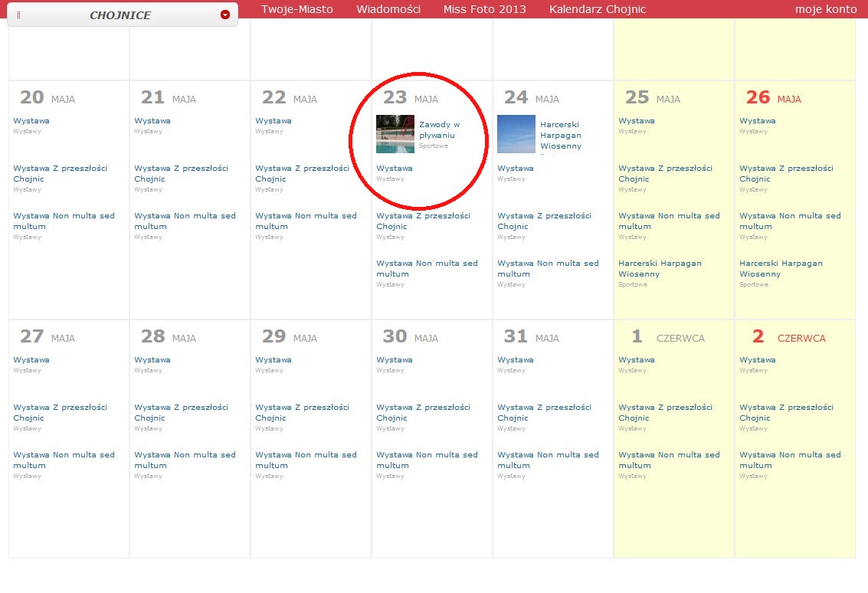The image size is (868, 593).
Task: Open first Wystawa event on 27 Maja
Action: [31, 360]
